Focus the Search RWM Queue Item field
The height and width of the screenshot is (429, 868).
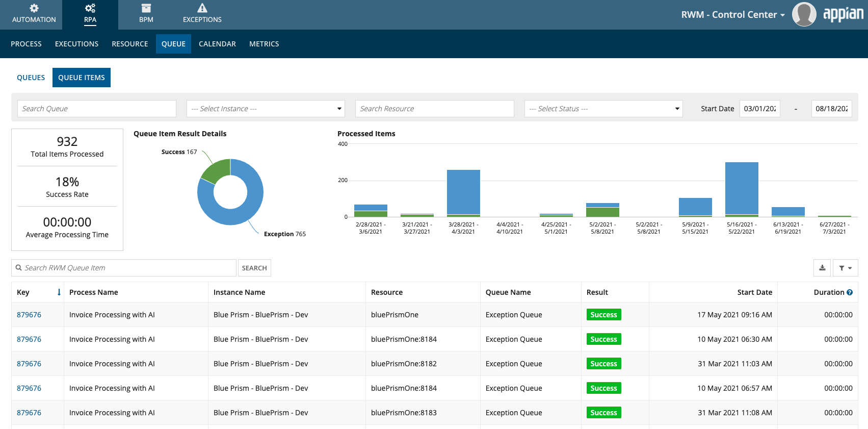(x=124, y=268)
